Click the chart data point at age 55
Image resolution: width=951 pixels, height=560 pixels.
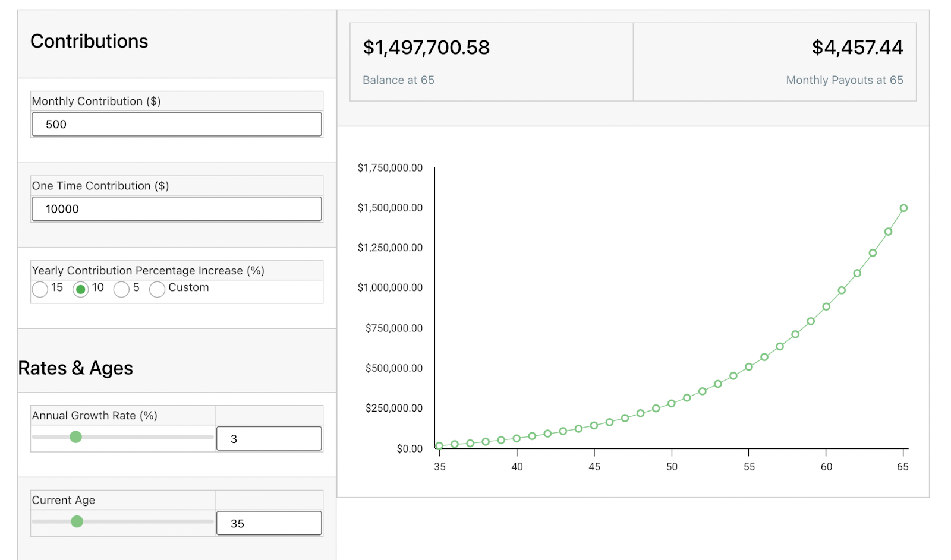click(x=749, y=367)
